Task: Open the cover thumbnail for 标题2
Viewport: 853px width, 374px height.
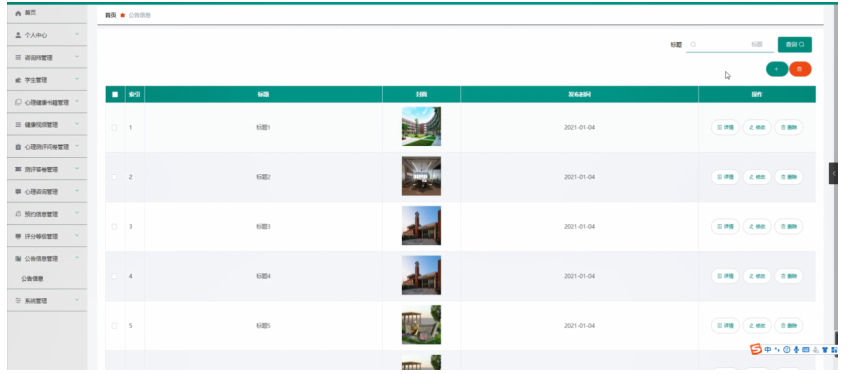Action: (421, 176)
